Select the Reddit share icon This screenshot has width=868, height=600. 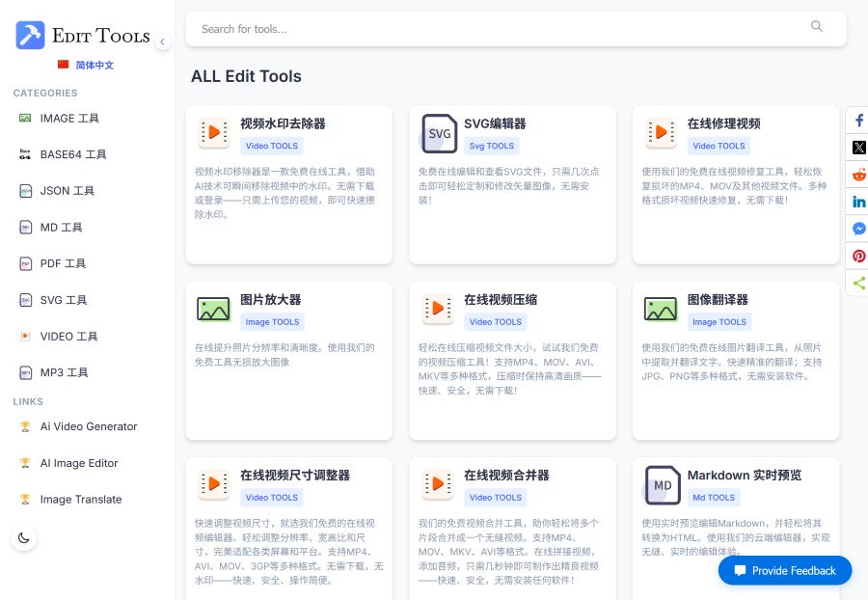point(857,174)
